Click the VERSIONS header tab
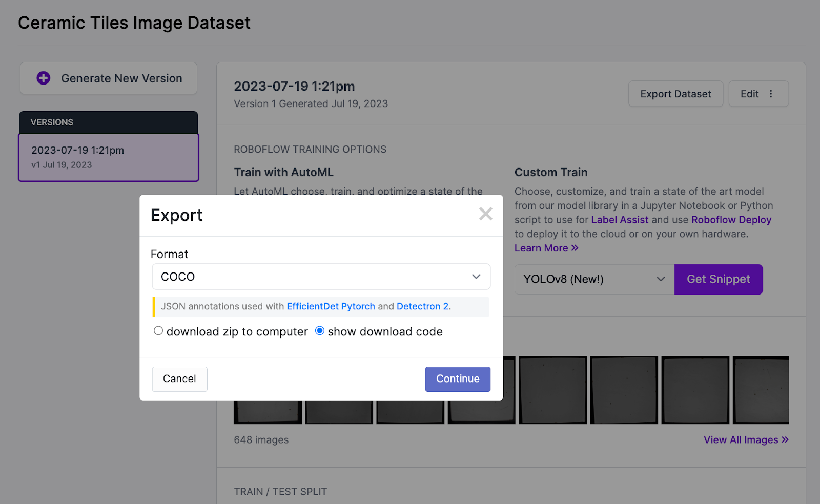This screenshot has height=504, width=820. click(109, 122)
